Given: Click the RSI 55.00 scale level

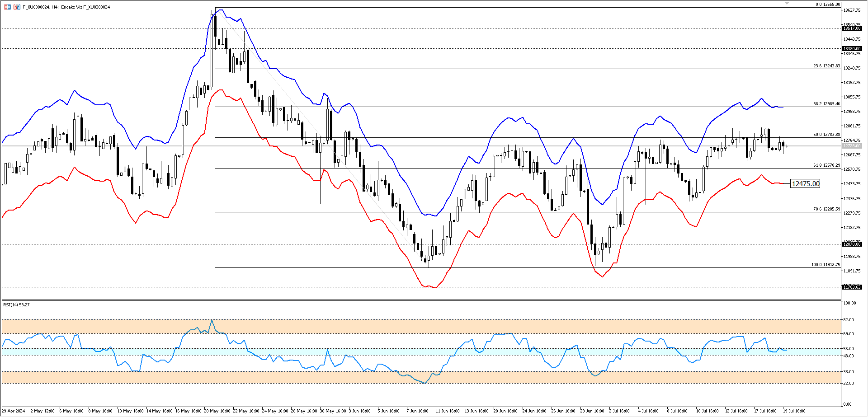Looking at the screenshot, I should tap(849, 349).
